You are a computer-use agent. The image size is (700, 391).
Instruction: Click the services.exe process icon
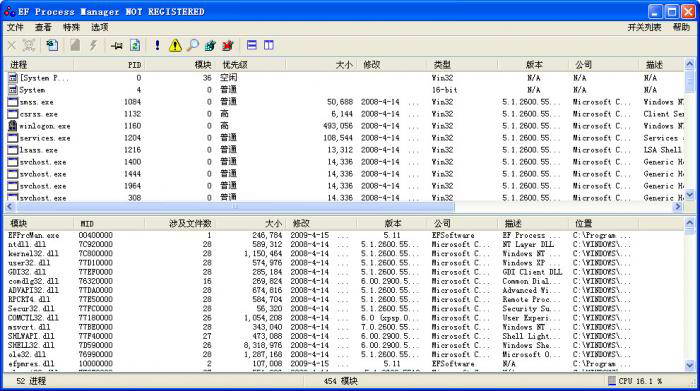click(x=13, y=138)
